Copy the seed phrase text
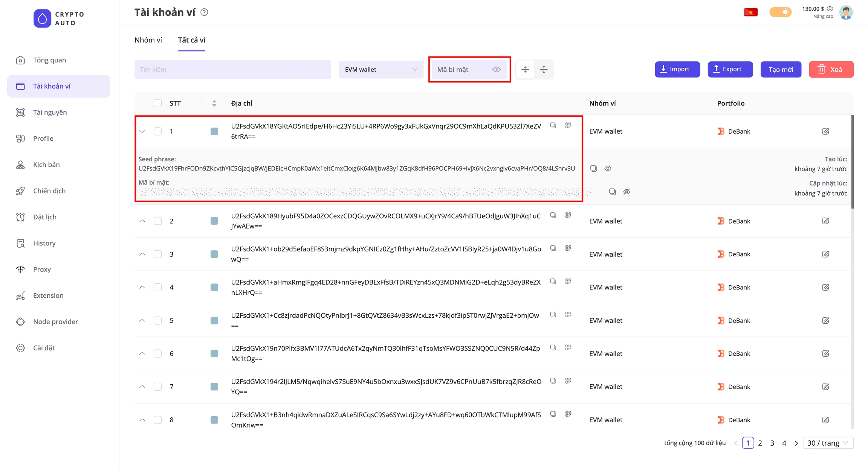Screen dimensions: 868x469 (593, 168)
